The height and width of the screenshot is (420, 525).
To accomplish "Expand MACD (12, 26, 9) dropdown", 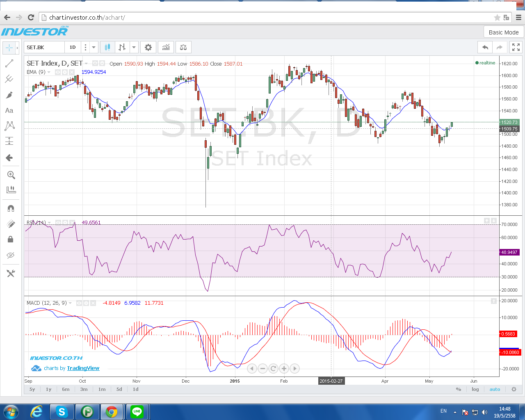I will pyautogui.click(x=70, y=303).
